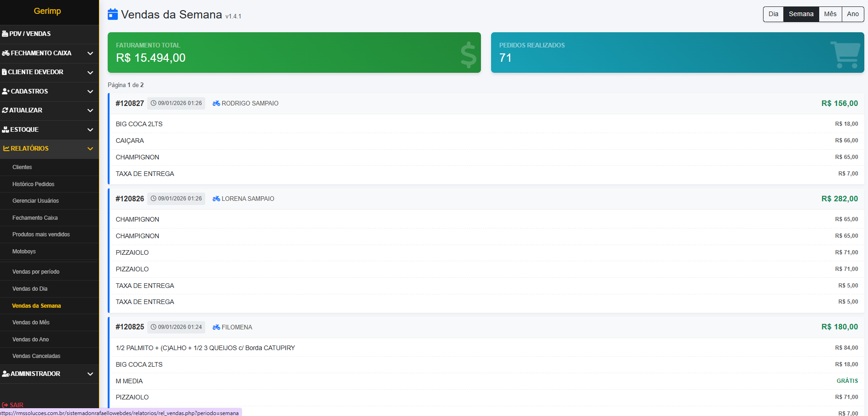868x416 pixels.
Task: Click the boxes icon beside ESTOQUE
Action: [6, 129]
